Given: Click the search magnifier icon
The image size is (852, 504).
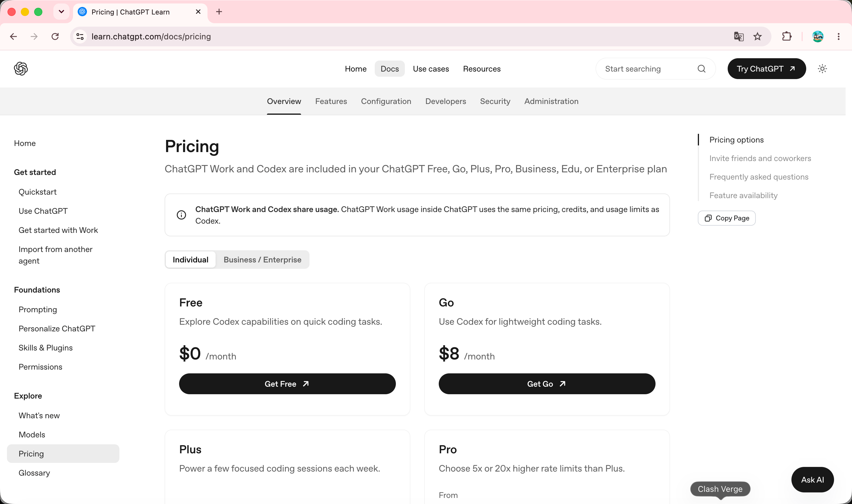Looking at the screenshot, I should 702,69.
